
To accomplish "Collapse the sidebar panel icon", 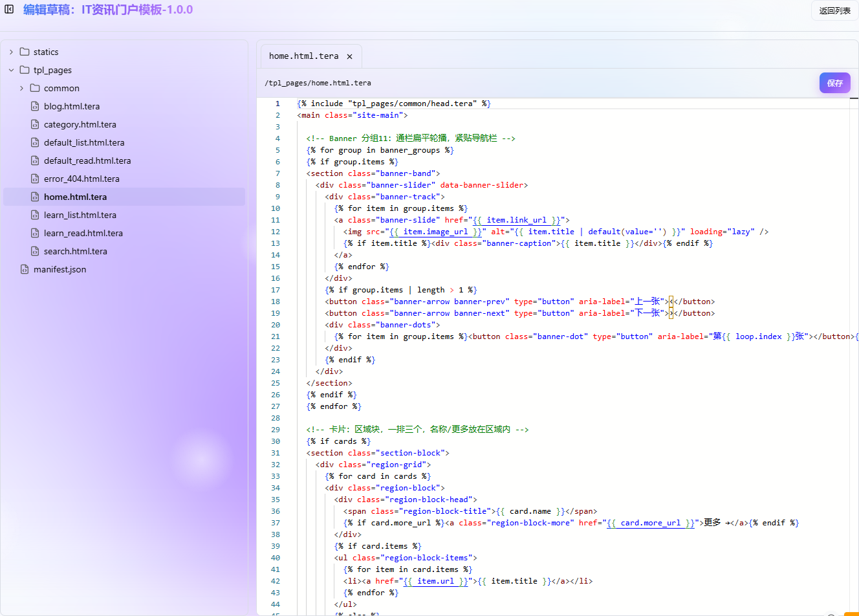I will point(9,9).
